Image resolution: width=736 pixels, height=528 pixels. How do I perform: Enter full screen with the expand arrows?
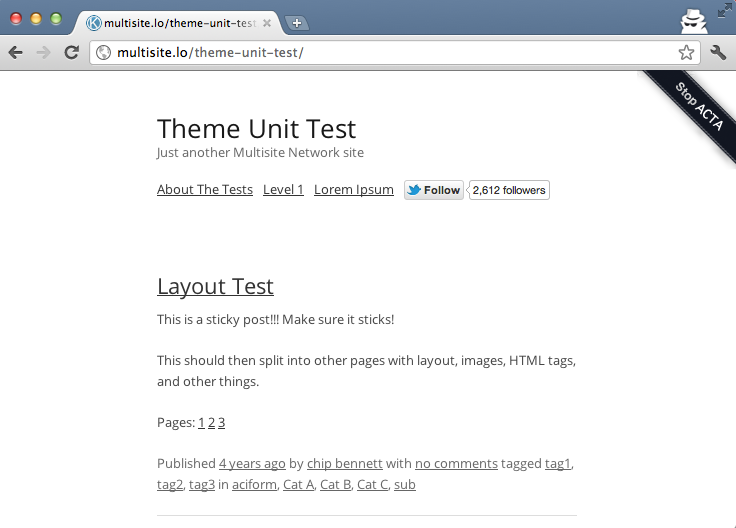coord(725,10)
